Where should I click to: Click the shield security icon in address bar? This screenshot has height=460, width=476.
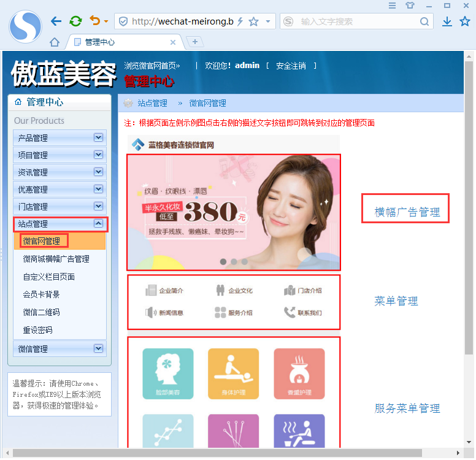123,21
